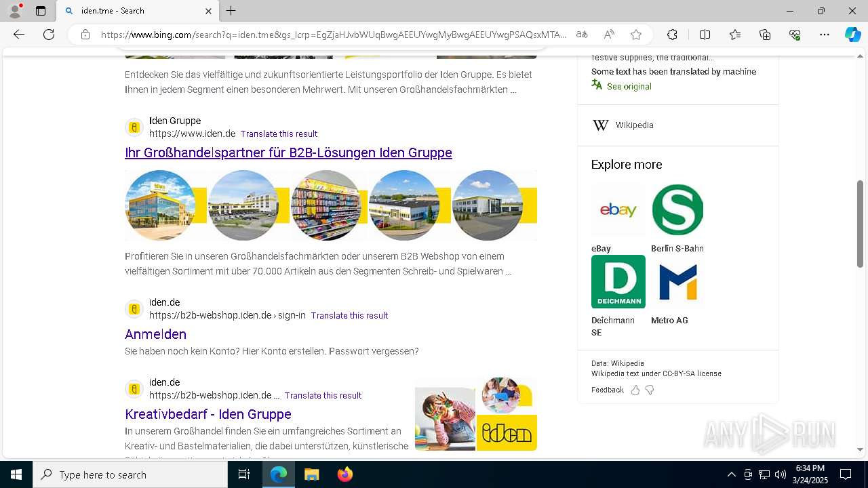
Task: Open network settings tray icon
Action: [764, 474]
